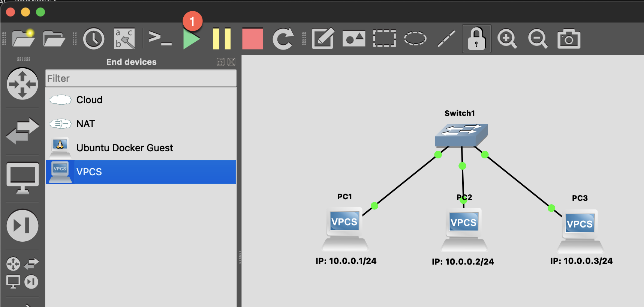Toggle show interface labels icon
This screenshot has width=644, height=307.
[x=124, y=39]
